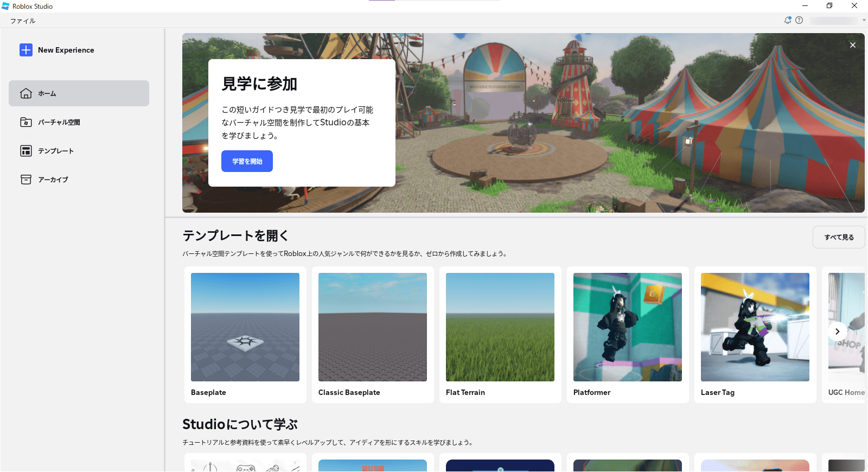The width and height of the screenshot is (868, 472).
Task: Click the Laser Tag label text
Action: click(718, 392)
